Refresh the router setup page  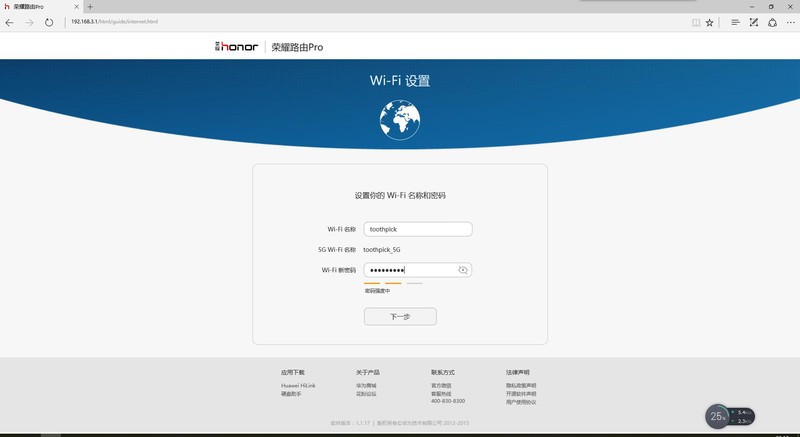tap(49, 22)
